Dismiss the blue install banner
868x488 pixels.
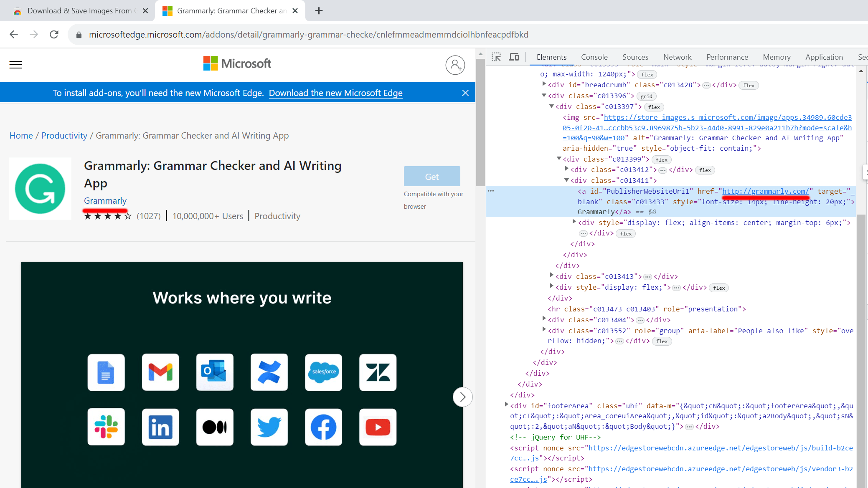(x=465, y=93)
